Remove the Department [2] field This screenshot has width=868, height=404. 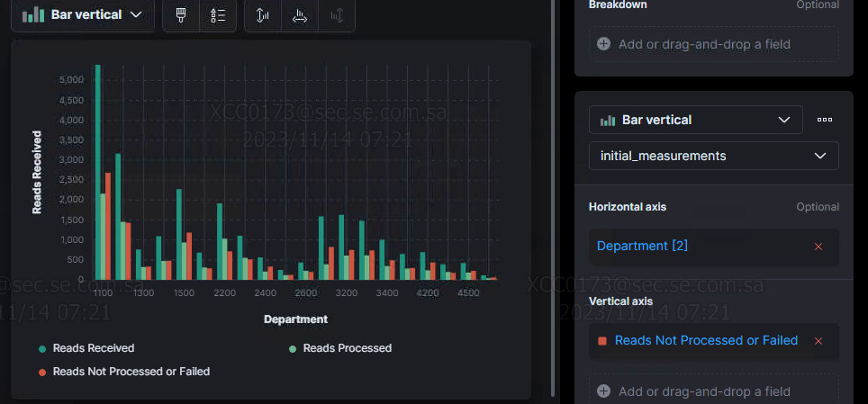click(818, 247)
